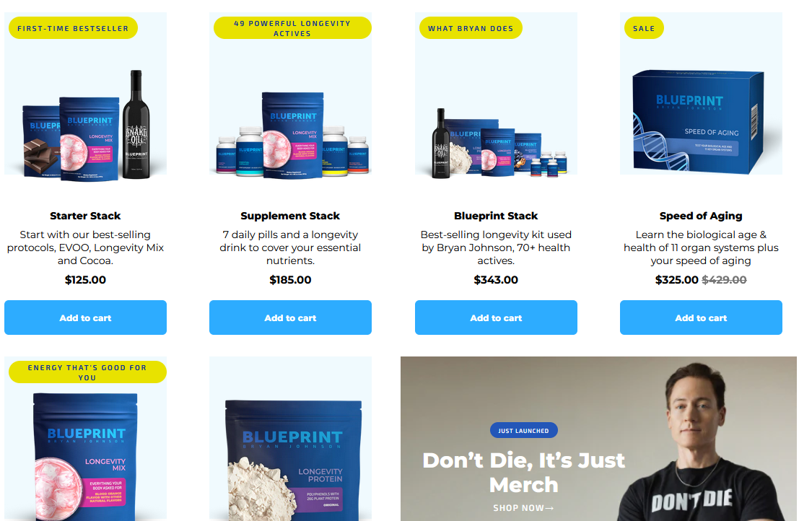812x521 pixels.
Task: Add Blueprint Stack to cart
Action: point(496,318)
